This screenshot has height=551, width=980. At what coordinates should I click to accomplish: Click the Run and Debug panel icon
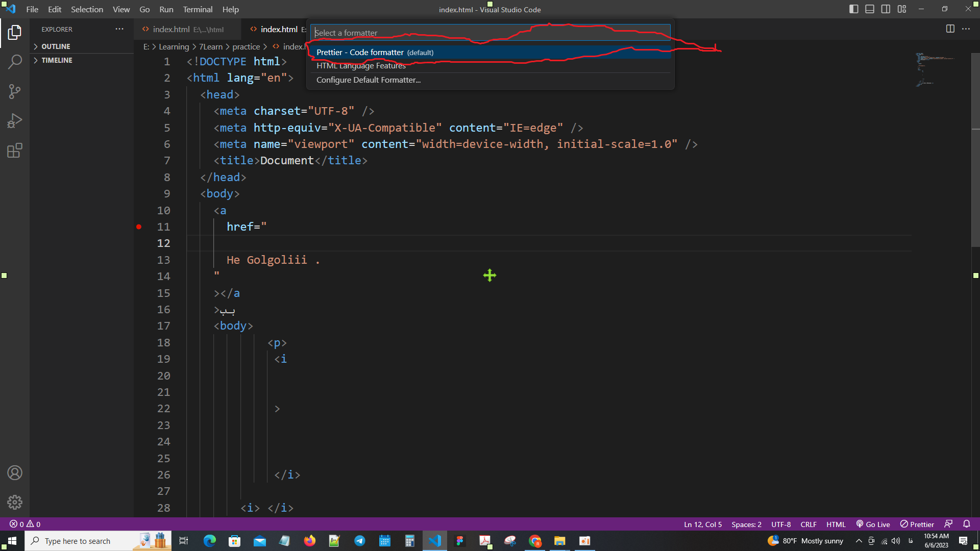coord(15,121)
